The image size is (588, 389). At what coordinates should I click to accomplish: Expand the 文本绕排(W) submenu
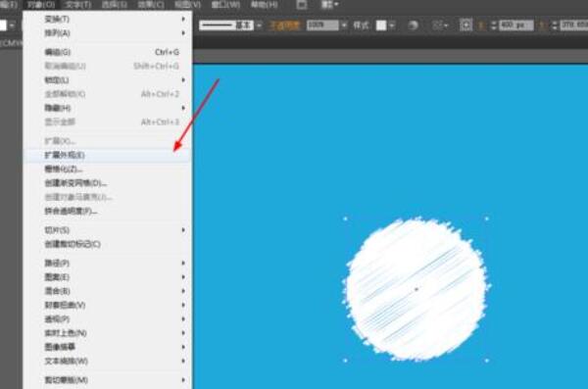(108, 362)
